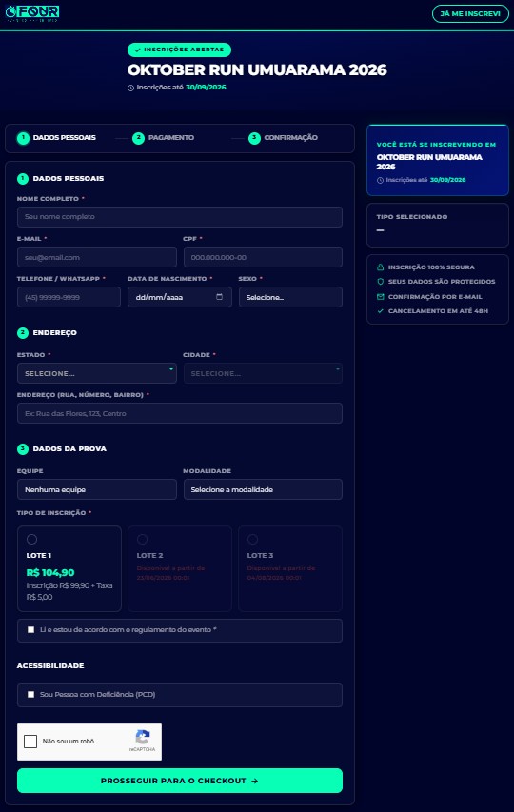Click checkmark icon beside Cancelamento em até 48h
This screenshot has width=514, height=812.
pos(381,310)
